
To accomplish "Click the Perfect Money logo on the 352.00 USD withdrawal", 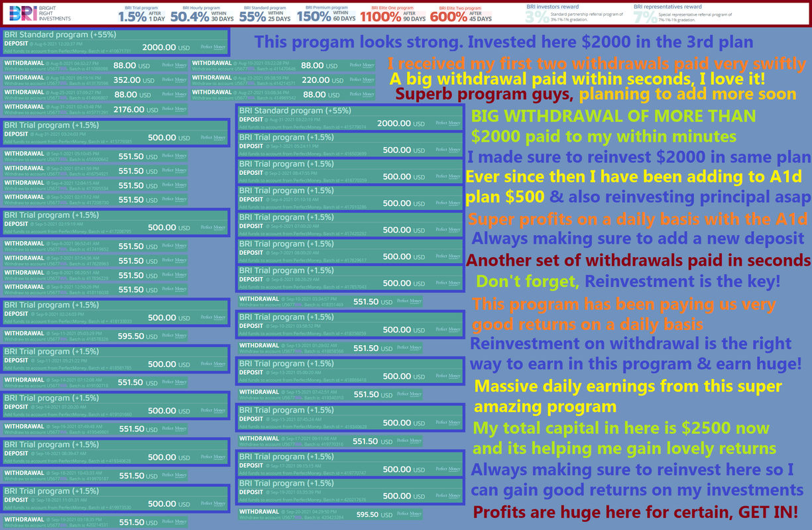I will click(x=174, y=80).
